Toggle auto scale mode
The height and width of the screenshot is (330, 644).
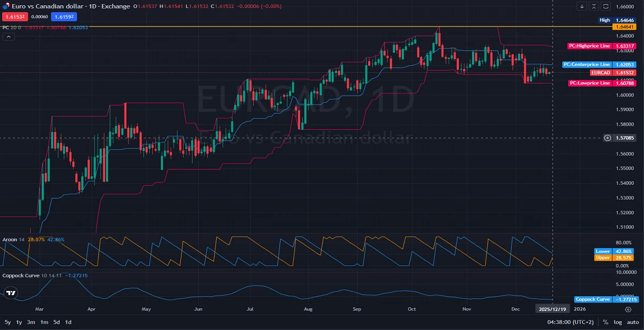pyautogui.click(x=632, y=322)
